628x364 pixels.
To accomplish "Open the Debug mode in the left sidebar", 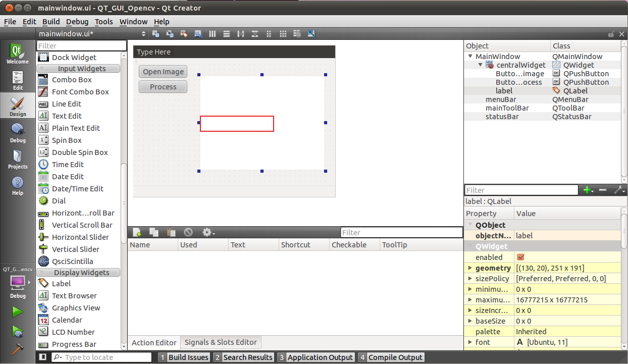I will pyautogui.click(x=17, y=131).
